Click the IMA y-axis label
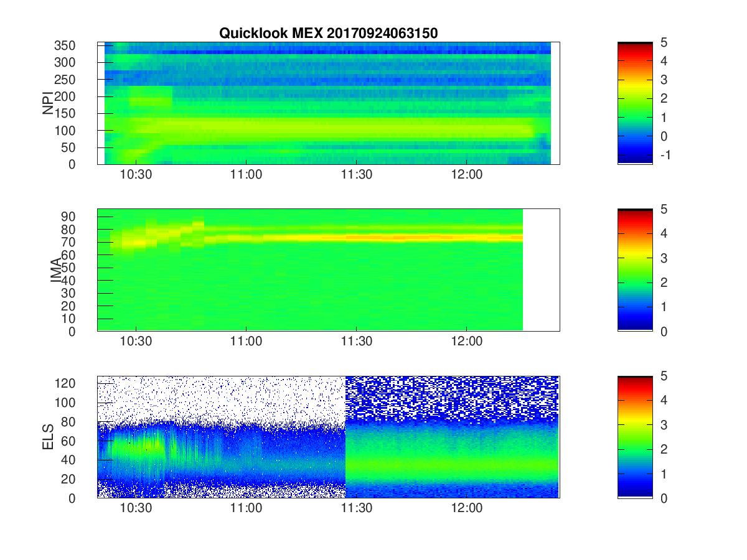Screen dimensions: 747x560 click(57, 270)
